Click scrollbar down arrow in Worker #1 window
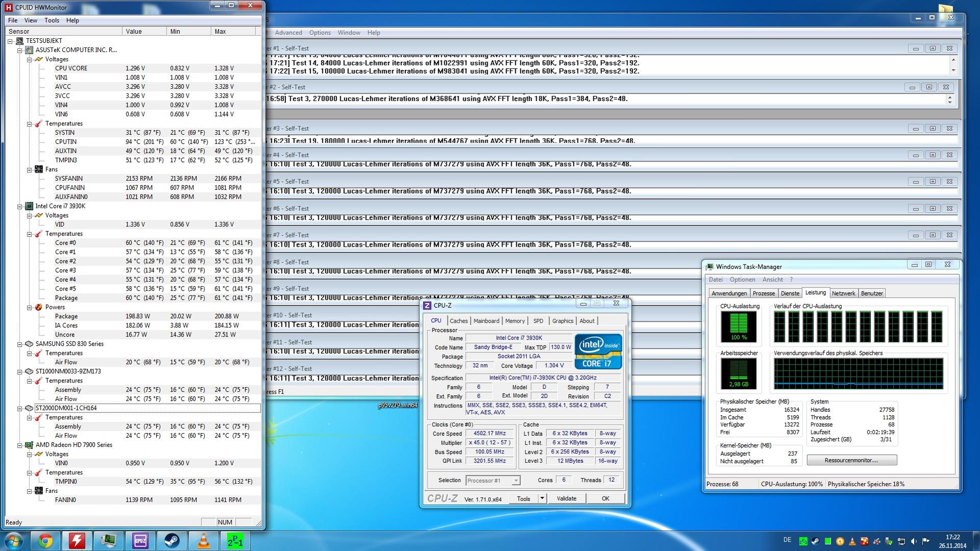 coord(953,70)
